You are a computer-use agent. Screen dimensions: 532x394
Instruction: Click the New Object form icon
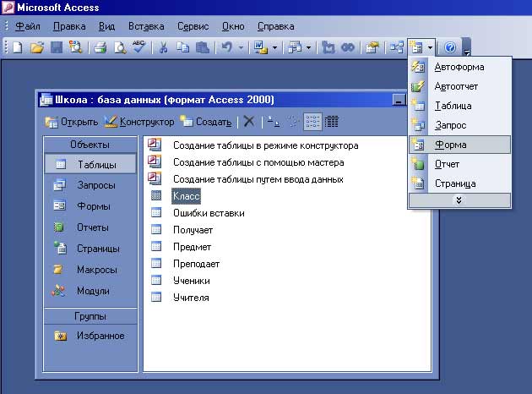tap(416, 47)
